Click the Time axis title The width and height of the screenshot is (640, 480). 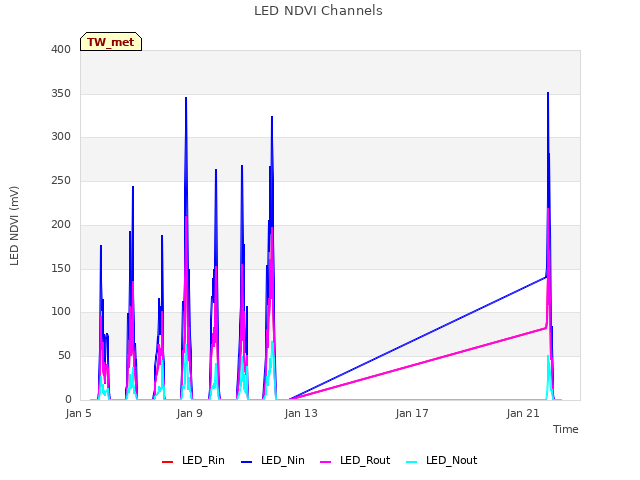tap(565, 429)
